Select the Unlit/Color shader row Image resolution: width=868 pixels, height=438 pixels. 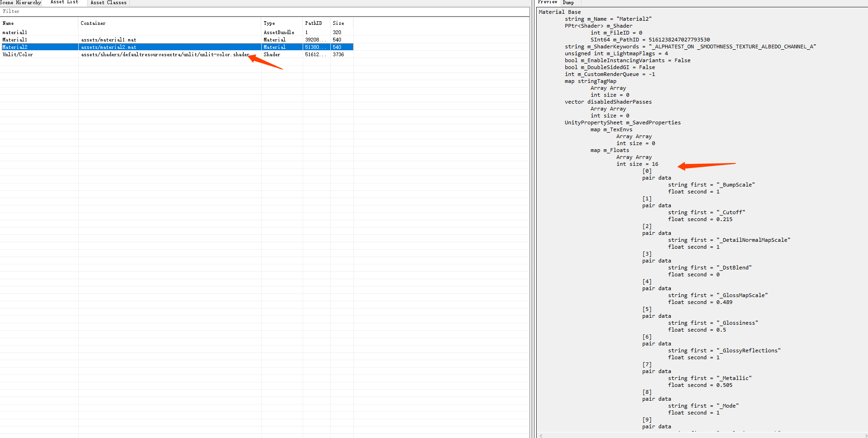tap(18, 54)
